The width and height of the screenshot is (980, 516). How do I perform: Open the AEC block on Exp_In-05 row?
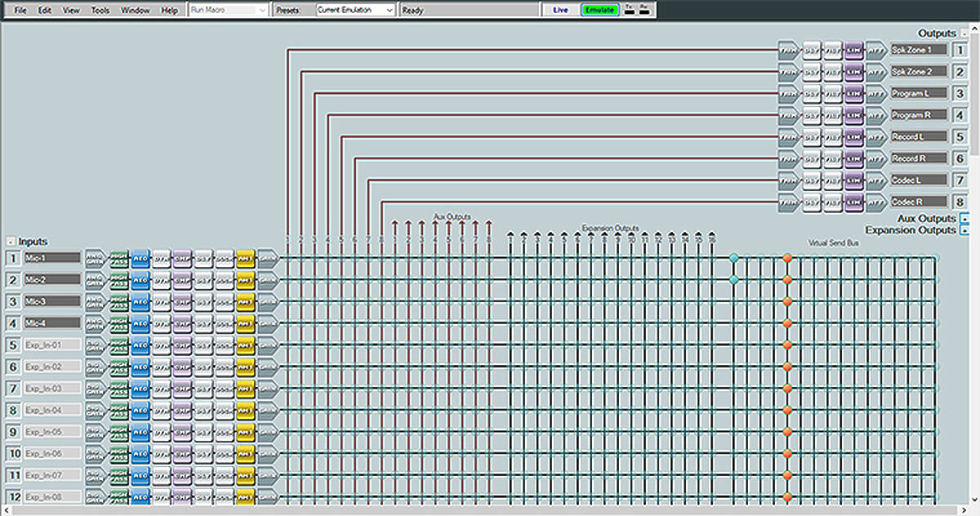(x=140, y=432)
